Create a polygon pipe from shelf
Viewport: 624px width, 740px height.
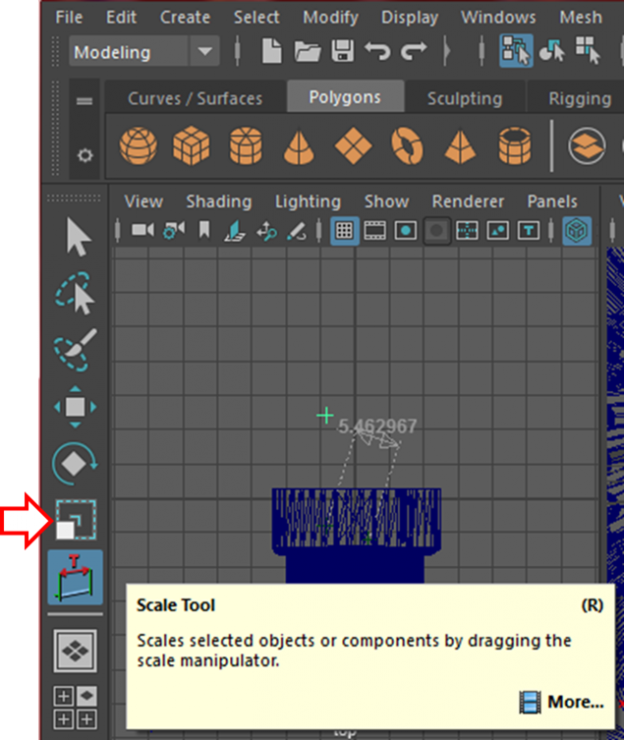(514, 145)
